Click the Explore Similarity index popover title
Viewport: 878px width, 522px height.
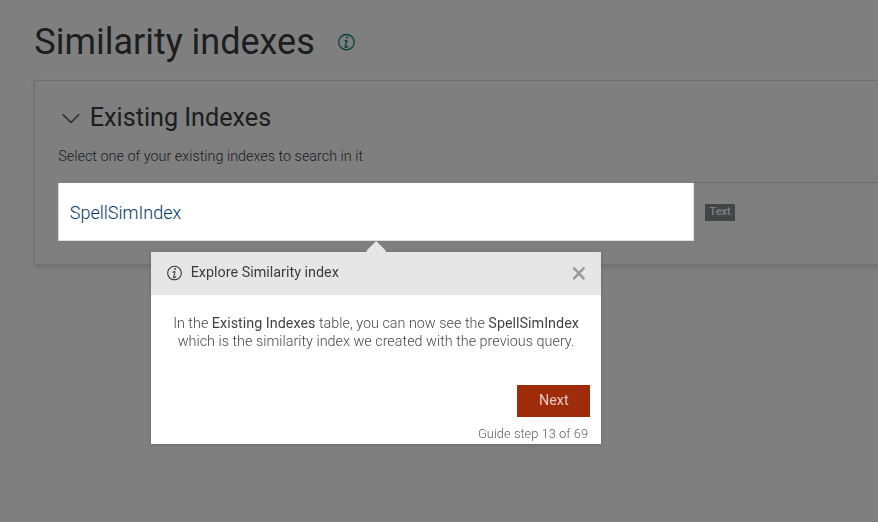[x=265, y=272]
